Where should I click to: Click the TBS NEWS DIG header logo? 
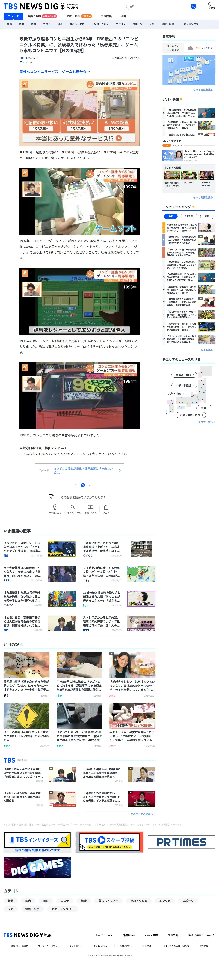coord(41,7)
